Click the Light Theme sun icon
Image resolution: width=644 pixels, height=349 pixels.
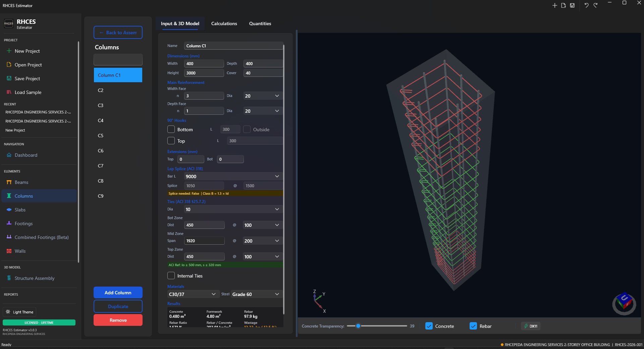(x=8, y=312)
